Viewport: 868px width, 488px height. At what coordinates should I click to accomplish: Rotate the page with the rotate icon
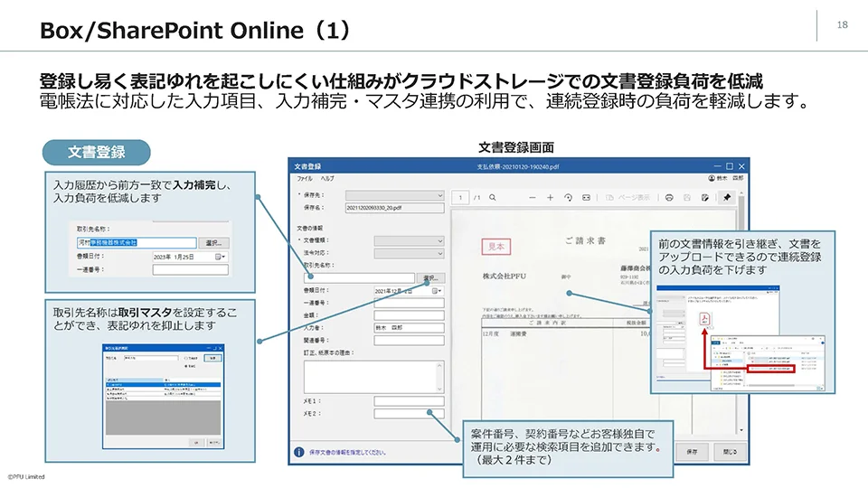click(568, 198)
